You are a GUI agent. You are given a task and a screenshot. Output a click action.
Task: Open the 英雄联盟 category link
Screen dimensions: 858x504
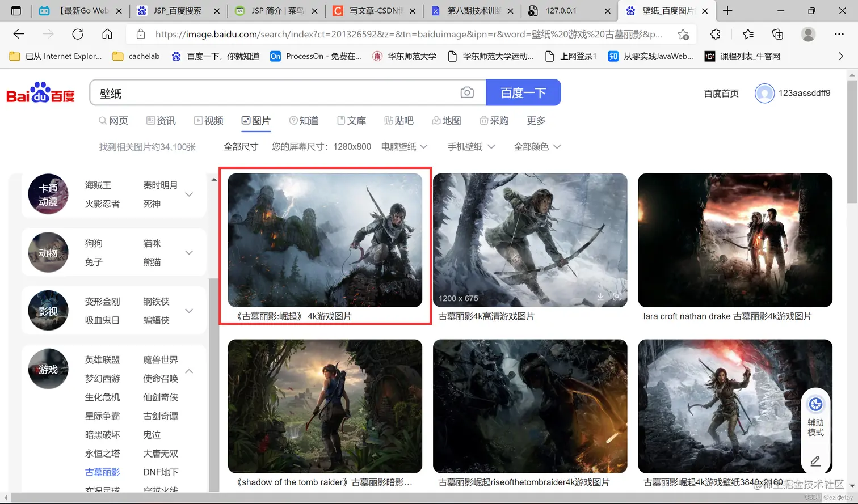(x=103, y=360)
